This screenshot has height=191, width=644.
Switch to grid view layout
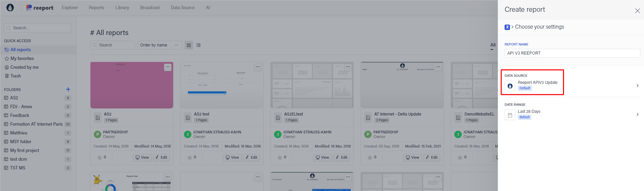tap(189, 45)
